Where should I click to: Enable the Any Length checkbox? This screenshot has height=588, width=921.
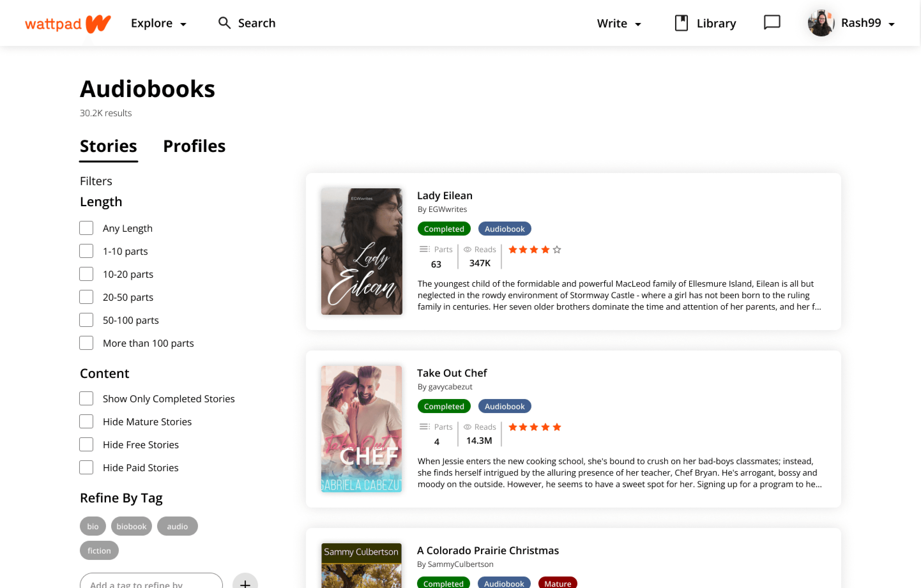click(86, 228)
